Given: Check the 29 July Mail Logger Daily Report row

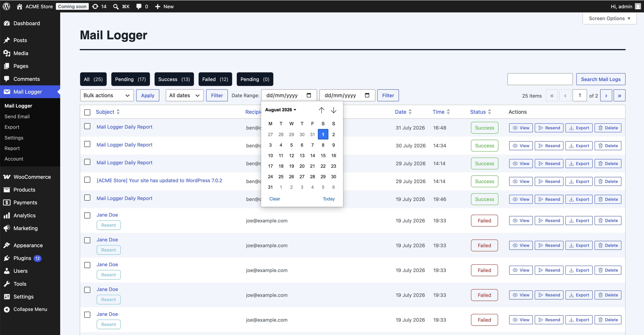Looking at the screenshot, I should click(87, 162).
